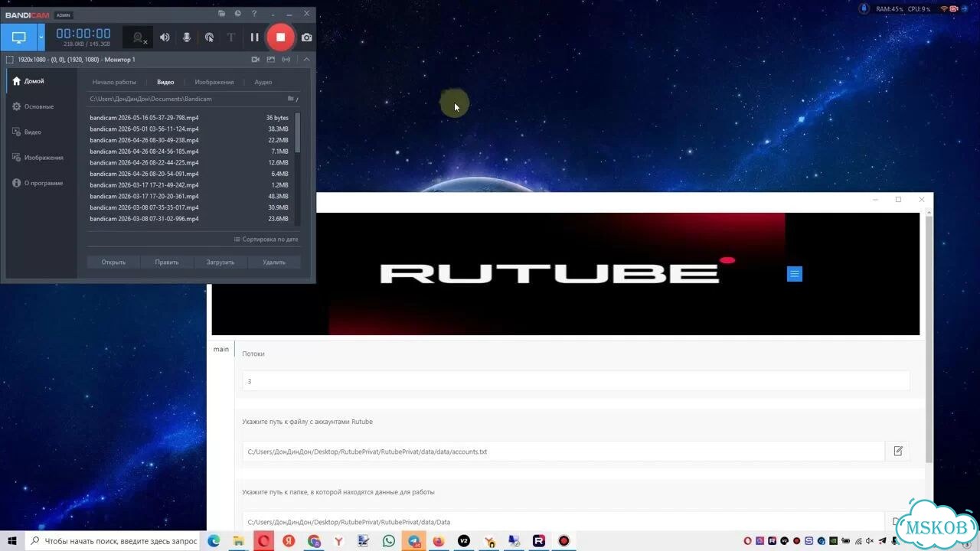Click the text overlay T icon

coord(230,37)
